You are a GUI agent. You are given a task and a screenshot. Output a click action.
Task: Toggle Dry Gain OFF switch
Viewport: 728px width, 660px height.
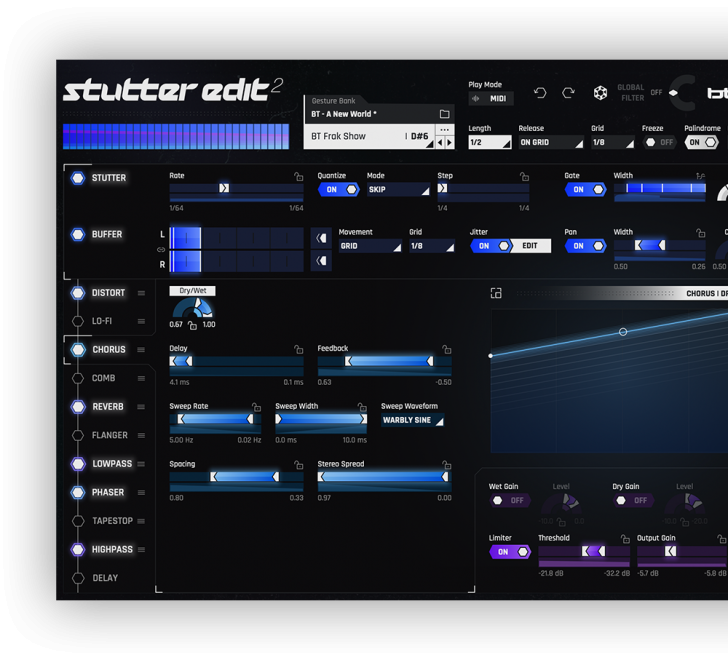click(x=633, y=500)
